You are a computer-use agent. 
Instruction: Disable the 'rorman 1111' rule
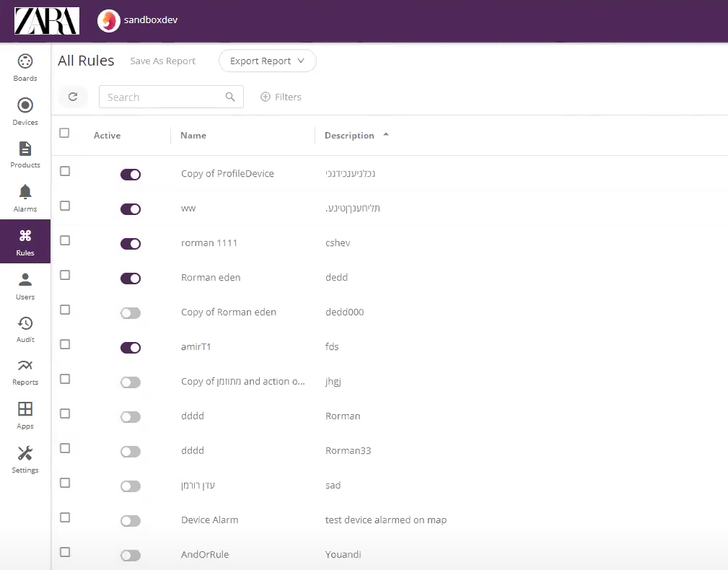(x=131, y=243)
